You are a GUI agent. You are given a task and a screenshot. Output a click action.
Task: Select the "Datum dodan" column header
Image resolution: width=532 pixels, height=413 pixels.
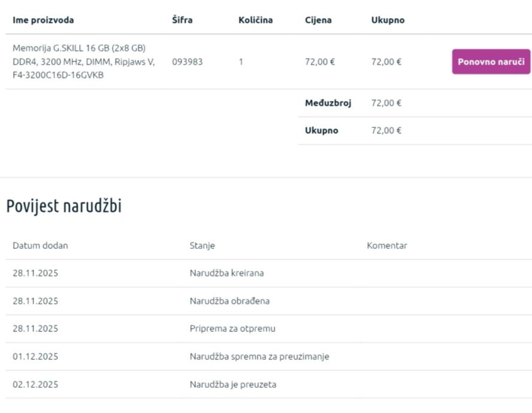40,245
